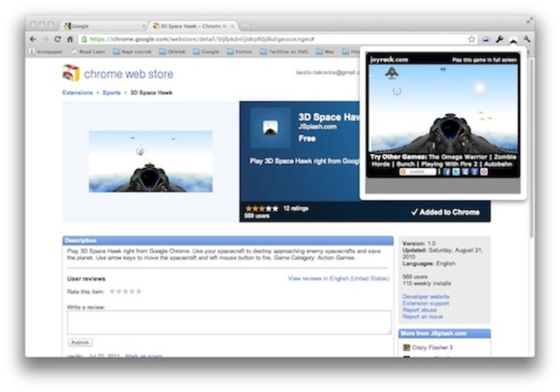This screenshot has width=560, height=392.
Task: Bookmark this page with the star icon
Action: 472,39
